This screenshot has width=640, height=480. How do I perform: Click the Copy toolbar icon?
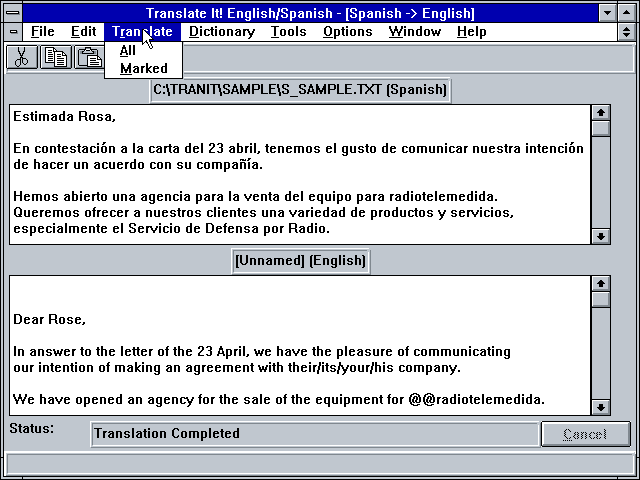click(56, 57)
